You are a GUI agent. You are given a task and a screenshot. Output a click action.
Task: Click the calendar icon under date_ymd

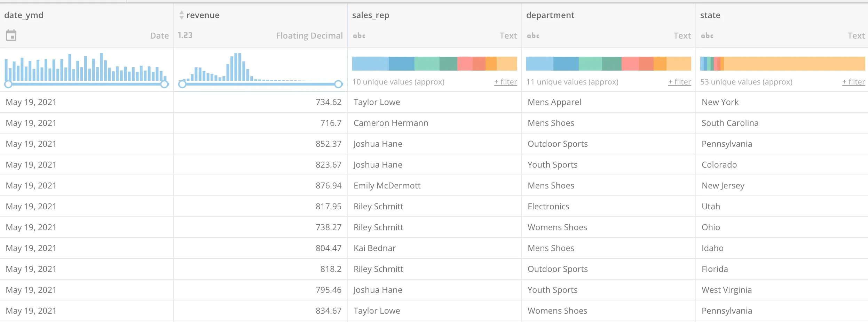(x=11, y=35)
